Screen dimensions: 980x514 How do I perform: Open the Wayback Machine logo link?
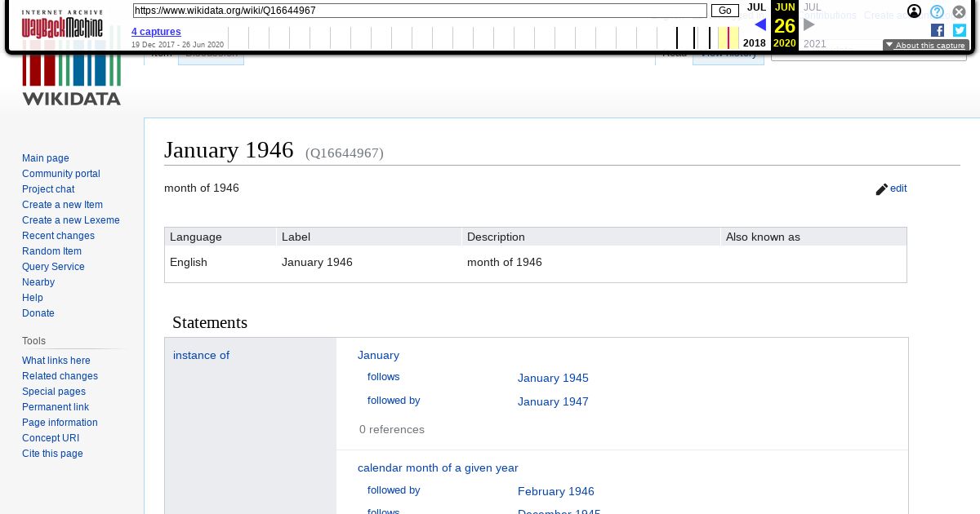62,24
